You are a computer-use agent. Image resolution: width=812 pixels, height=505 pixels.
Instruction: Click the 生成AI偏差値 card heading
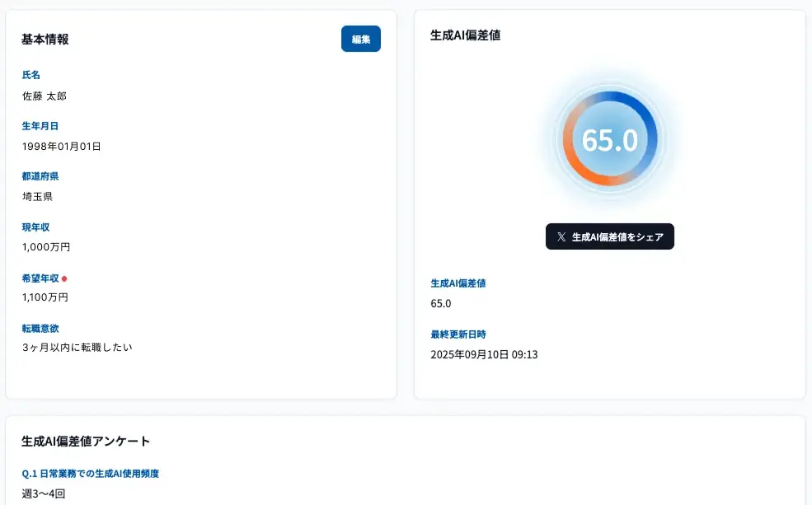[466, 35]
